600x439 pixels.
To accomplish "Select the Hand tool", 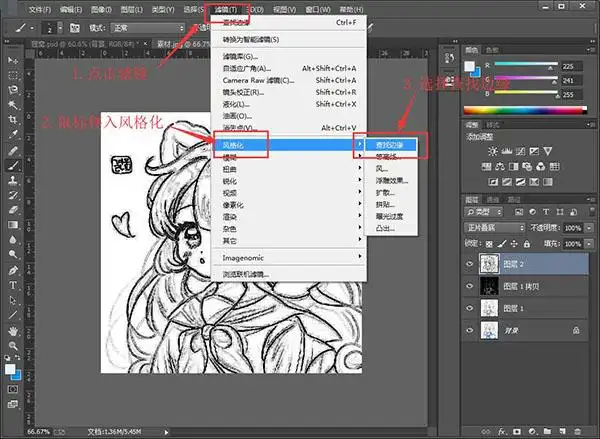I will pyautogui.click(x=13, y=330).
